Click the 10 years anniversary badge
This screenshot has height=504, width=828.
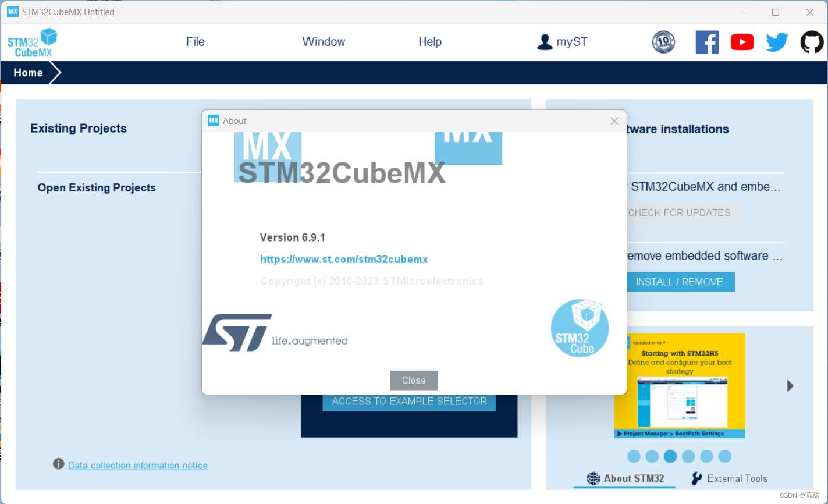click(663, 42)
